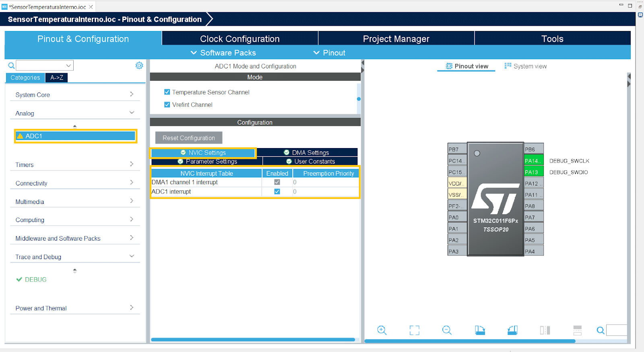644x352 pixels.
Task: Rotate the chip clockwise
Action: (480, 330)
